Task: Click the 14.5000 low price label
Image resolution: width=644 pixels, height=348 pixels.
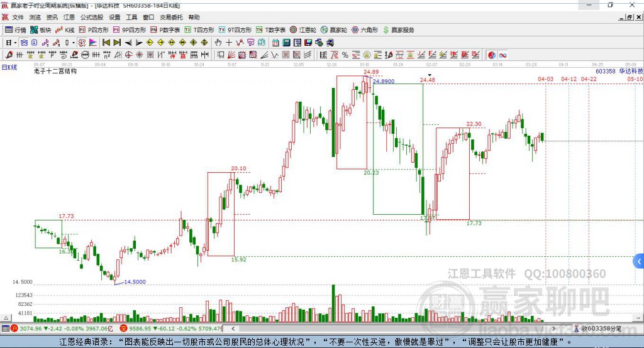Action: pos(135,282)
